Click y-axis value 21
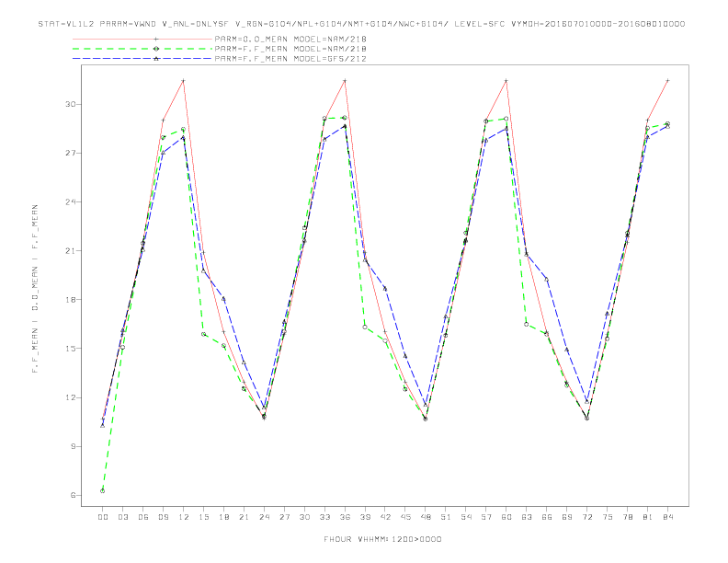728x563 pixels. click(x=70, y=251)
